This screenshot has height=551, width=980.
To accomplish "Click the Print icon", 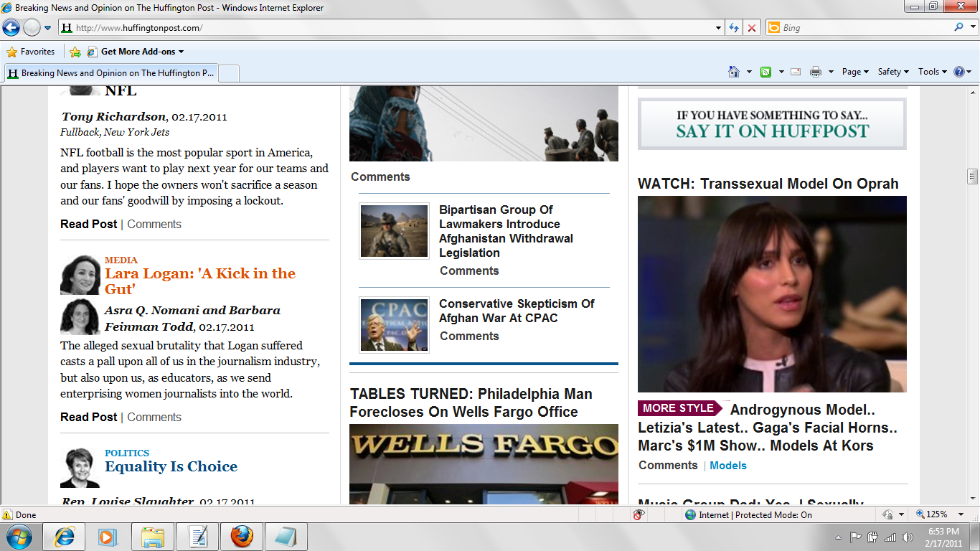I will [x=816, y=72].
